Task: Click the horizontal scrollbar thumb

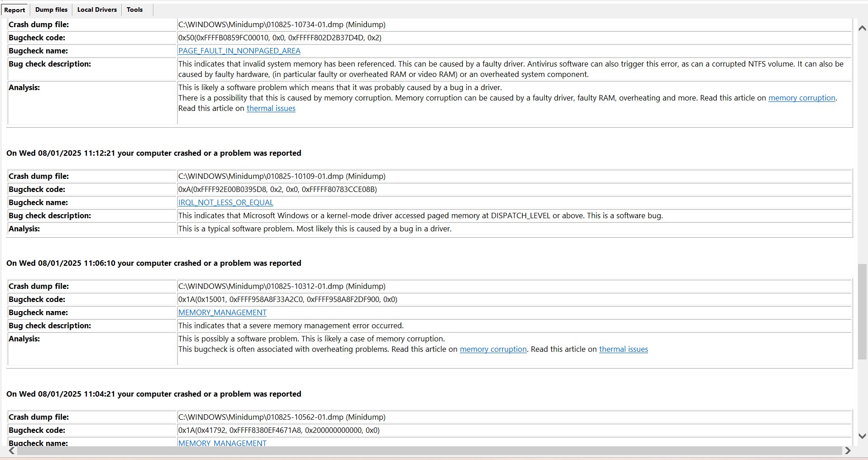Action: tap(425, 450)
